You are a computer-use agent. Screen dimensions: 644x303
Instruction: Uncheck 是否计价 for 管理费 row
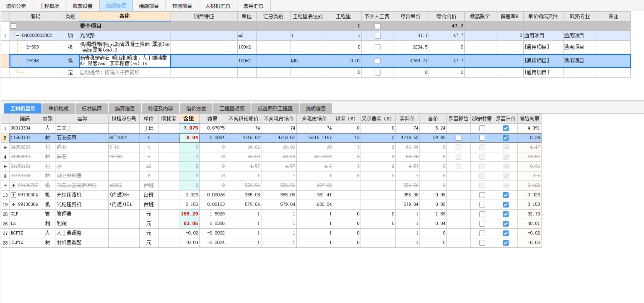coord(506,214)
